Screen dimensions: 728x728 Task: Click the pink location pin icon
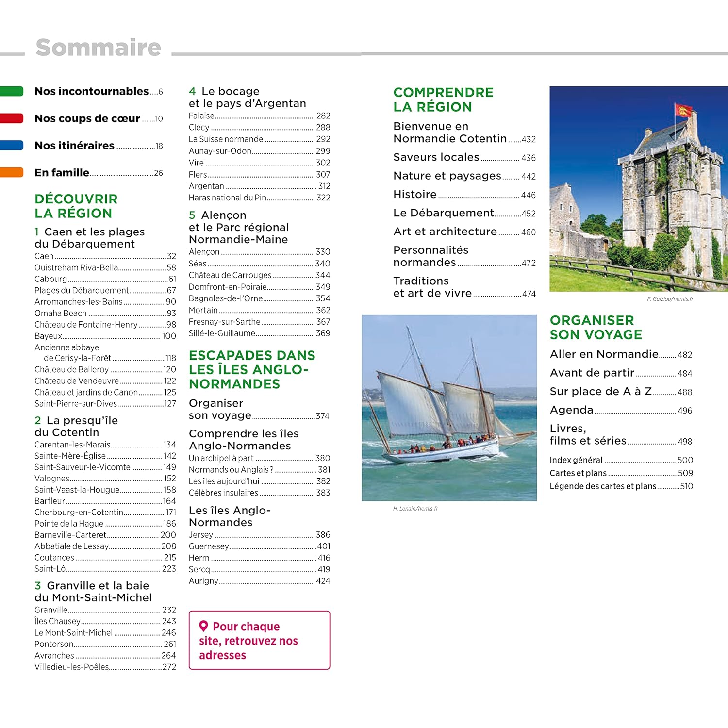[203, 626]
